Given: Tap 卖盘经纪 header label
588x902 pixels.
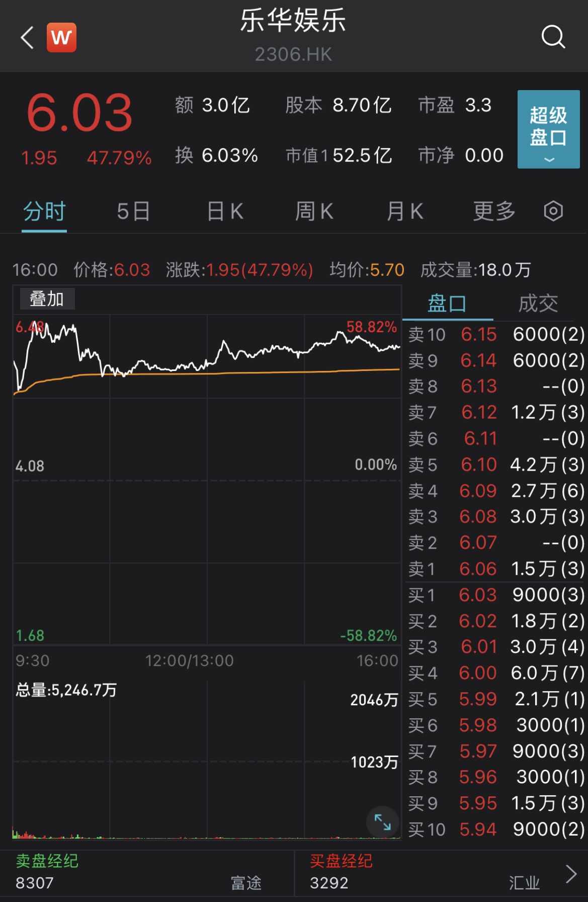Looking at the screenshot, I should 47,861.
